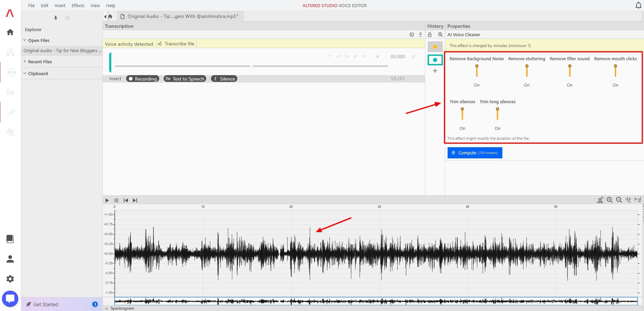Open the Settings gear in sidebar
Viewport: 644px width, 311px height.
click(x=10, y=279)
